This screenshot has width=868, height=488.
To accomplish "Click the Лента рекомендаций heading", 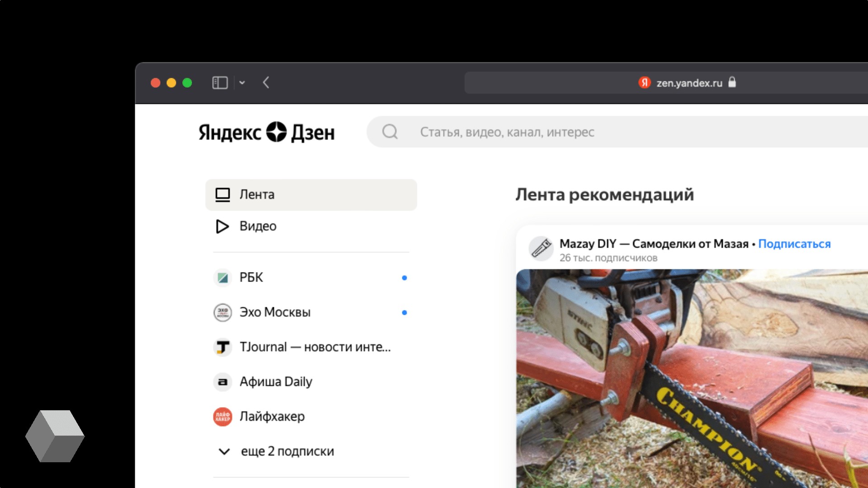I will (x=604, y=195).
